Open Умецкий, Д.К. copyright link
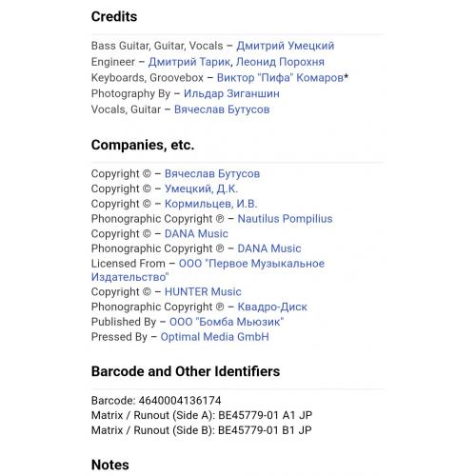Image resolution: width=476 pixels, height=476 pixels. 201,188
